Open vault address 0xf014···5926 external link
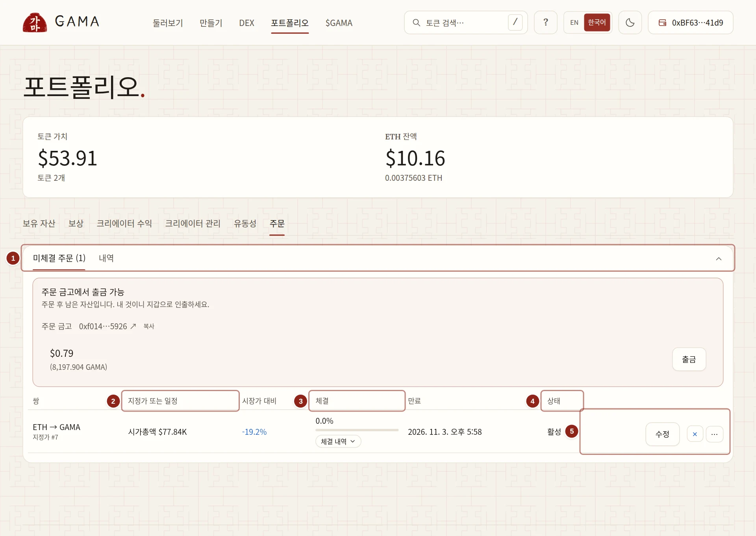756x536 pixels. click(107, 326)
